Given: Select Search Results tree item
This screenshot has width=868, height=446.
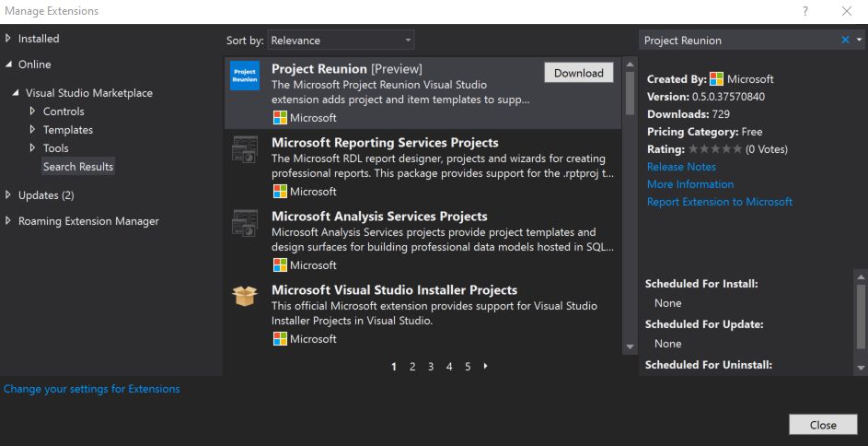Looking at the screenshot, I should 78,167.
